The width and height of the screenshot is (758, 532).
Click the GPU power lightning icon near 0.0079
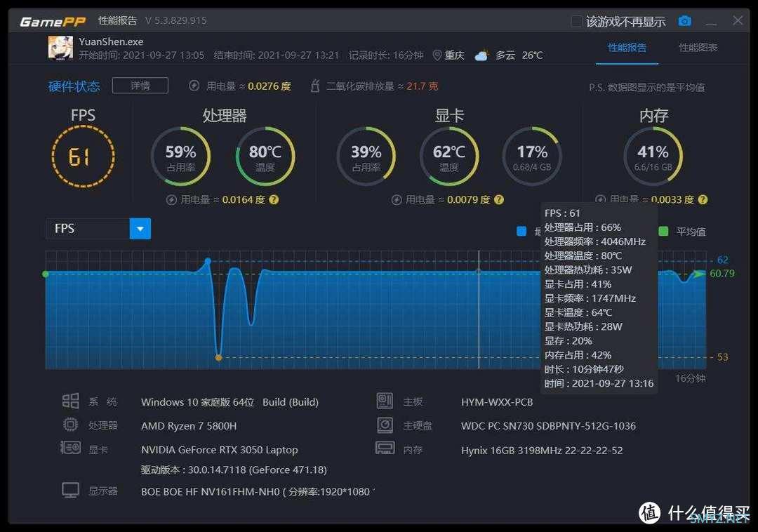click(397, 199)
